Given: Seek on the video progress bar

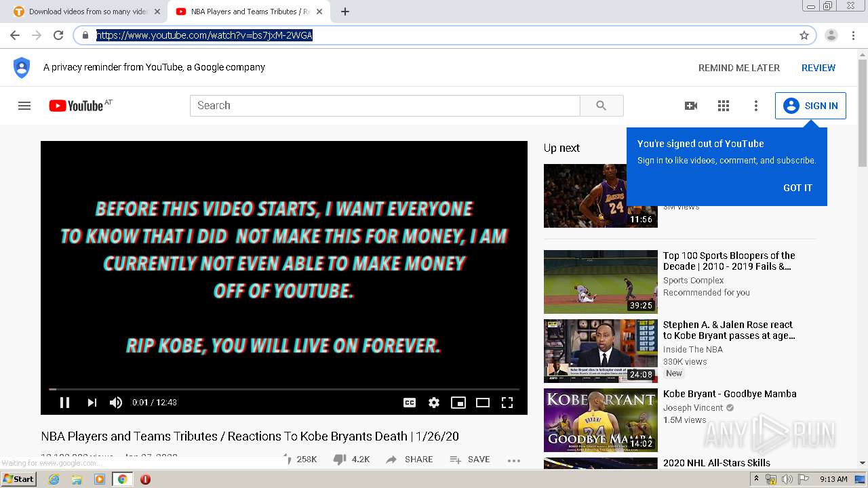Looking at the screenshot, I should pos(284,389).
